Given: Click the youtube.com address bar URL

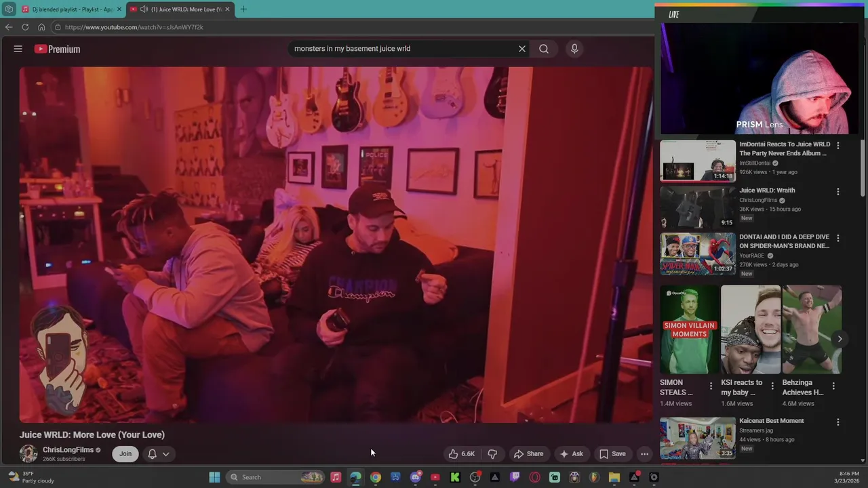Looking at the screenshot, I should [134, 27].
